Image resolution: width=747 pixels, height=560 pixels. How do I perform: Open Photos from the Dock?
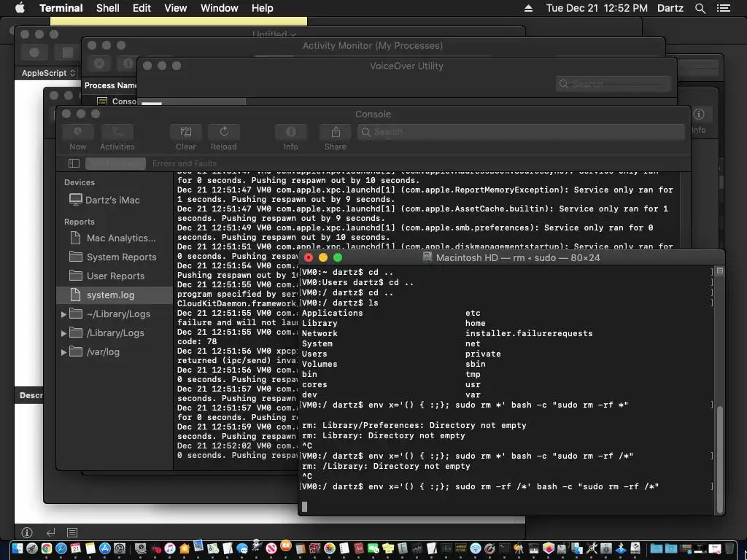click(x=330, y=548)
